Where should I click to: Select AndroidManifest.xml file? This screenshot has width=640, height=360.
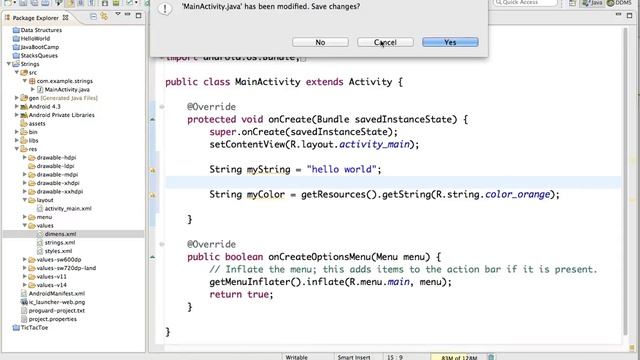click(57, 293)
